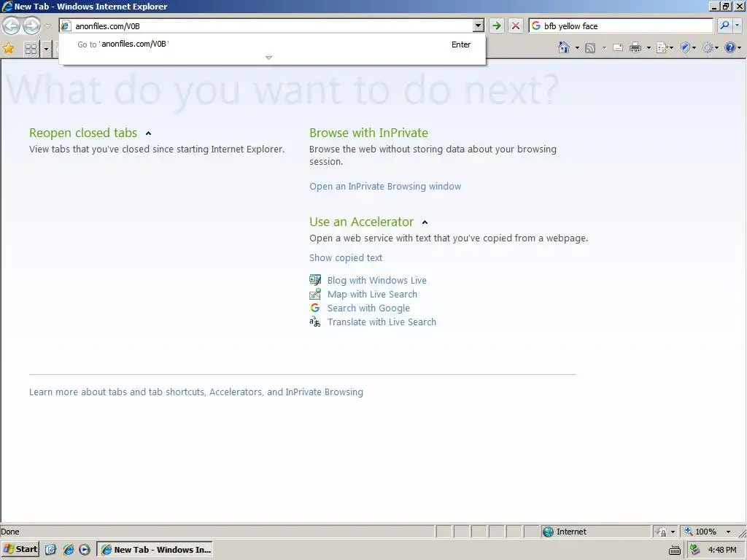Image resolution: width=747 pixels, height=560 pixels.
Task: Open the recent pages dropdown beside Forward
Action: [47, 26]
